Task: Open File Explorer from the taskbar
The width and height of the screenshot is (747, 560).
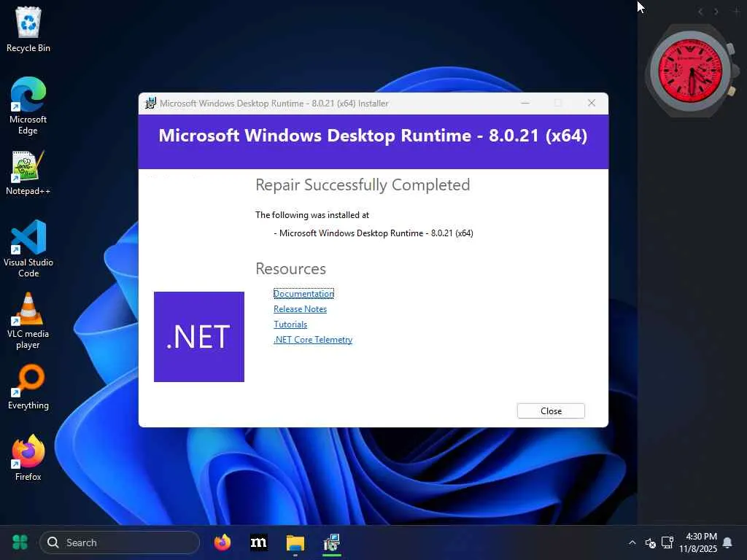Action: 295,542
